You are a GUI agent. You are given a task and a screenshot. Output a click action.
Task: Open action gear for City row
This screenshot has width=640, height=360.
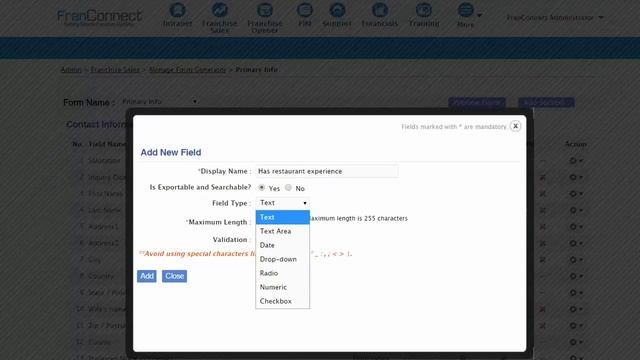coord(576,260)
